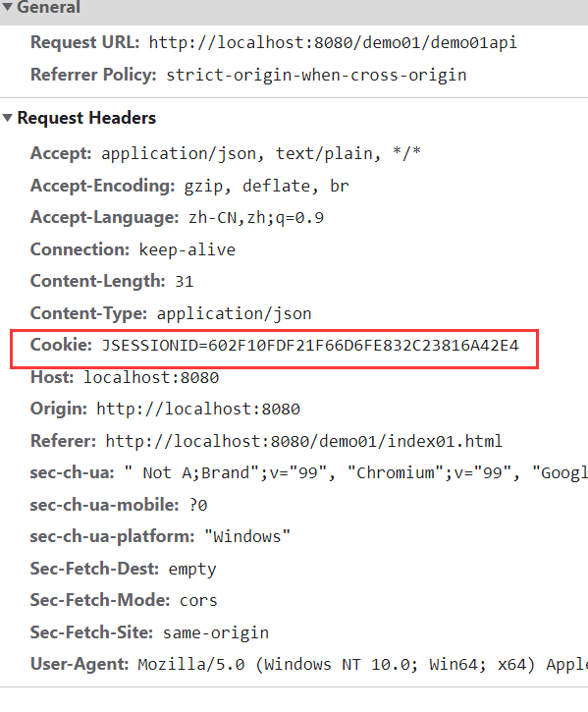Click the Sec-Fetch-Mode cors value
This screenshot has width=588, height=712.
(198, 601)
